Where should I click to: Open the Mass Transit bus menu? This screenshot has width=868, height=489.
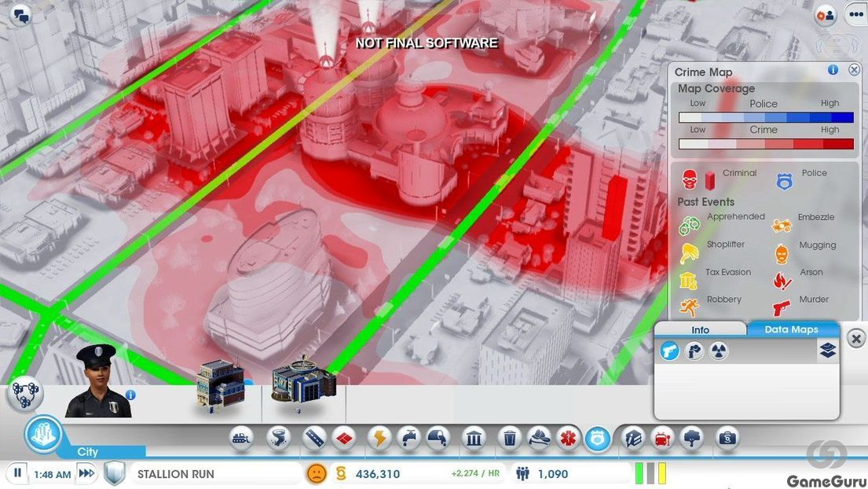point(663,439)
